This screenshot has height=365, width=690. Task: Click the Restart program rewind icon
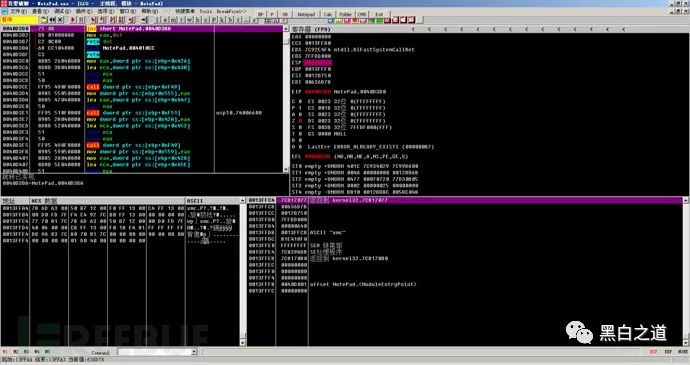point(52,20)
